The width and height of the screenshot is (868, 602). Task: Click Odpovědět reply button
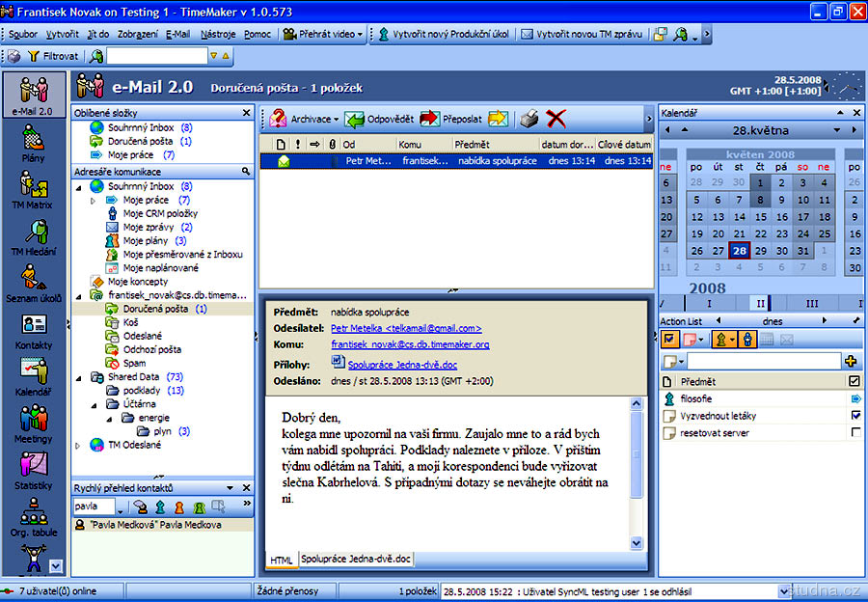[379, 119]
